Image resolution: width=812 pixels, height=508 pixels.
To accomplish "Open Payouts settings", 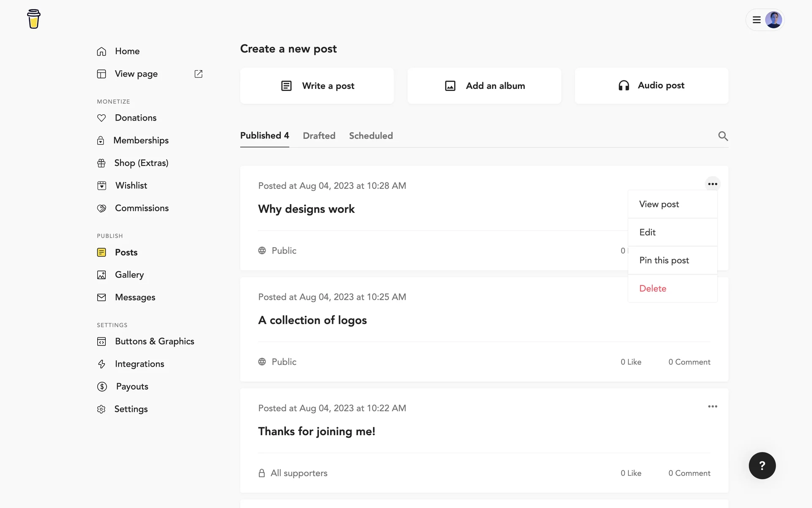I will click(132, 387).
